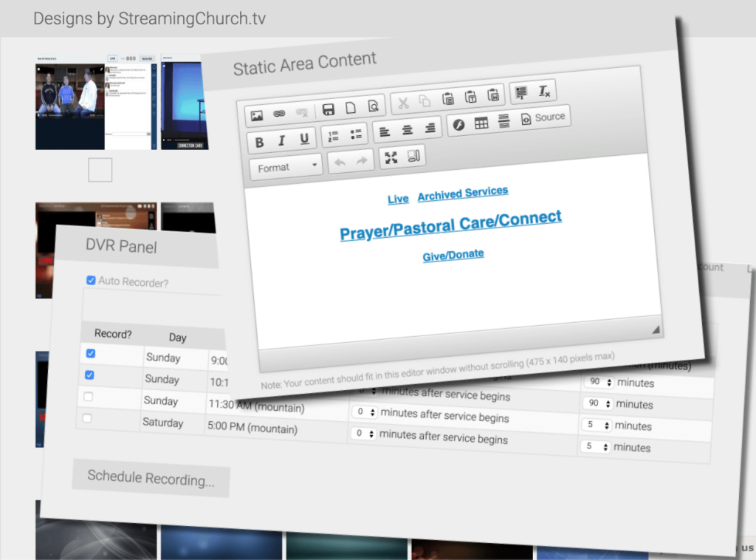Click the Give/Donate link

click(453, 253)
